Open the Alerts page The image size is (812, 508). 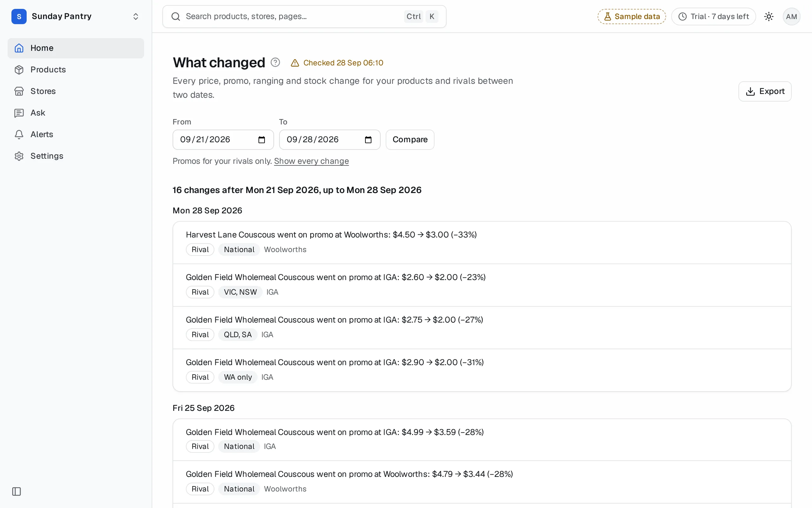75,134
